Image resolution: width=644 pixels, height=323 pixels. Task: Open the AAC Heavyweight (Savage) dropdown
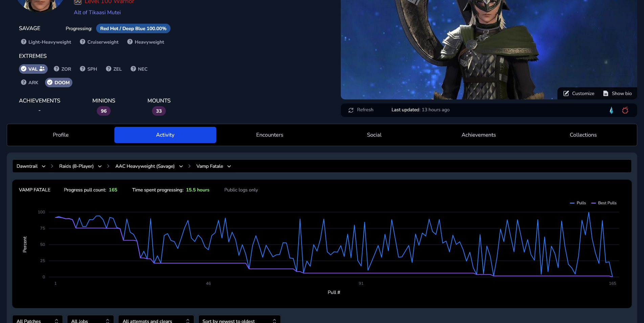149,166
